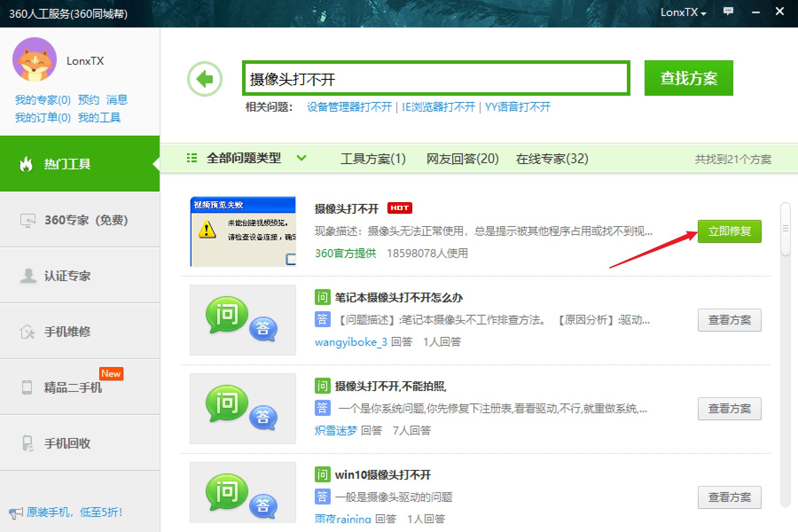Open 我的订单(0) link
The width and height of the screenshot is (798, 532).
coord(43,117)
